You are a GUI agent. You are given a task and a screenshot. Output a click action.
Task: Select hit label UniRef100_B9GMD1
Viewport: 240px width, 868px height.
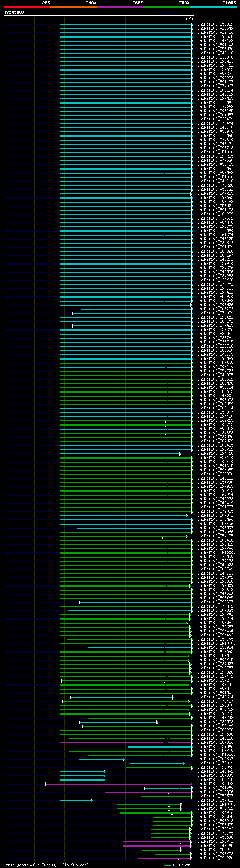point(215,544)
